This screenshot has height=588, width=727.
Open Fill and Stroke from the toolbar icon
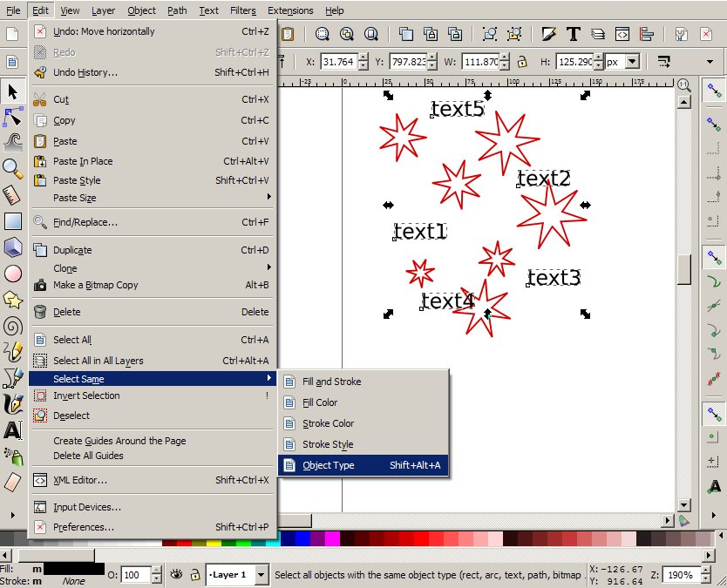[x=547, y=34]
